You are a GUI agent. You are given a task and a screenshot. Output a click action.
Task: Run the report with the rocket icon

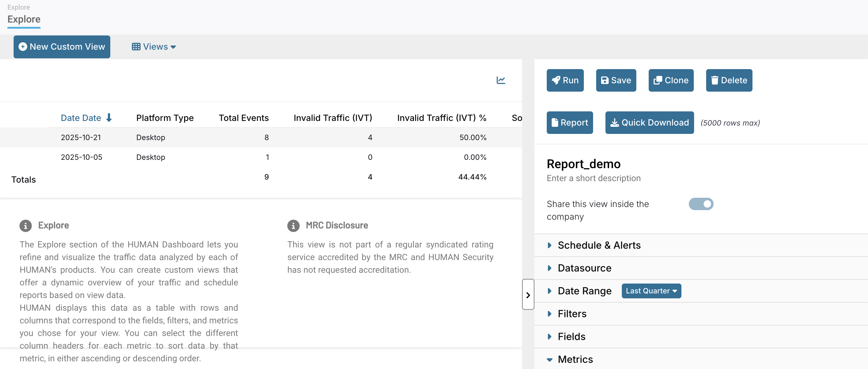point(565,80)
